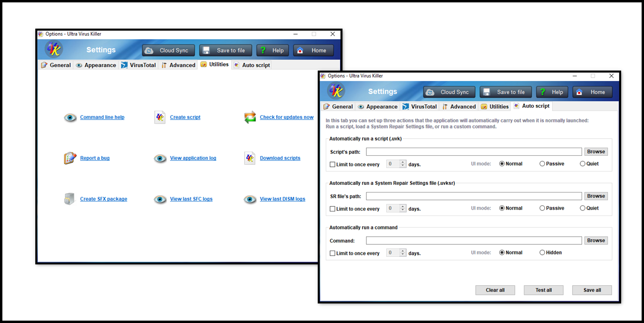
Task: Click the notepad icon beside Report a bug
Action: coord(70,158)
